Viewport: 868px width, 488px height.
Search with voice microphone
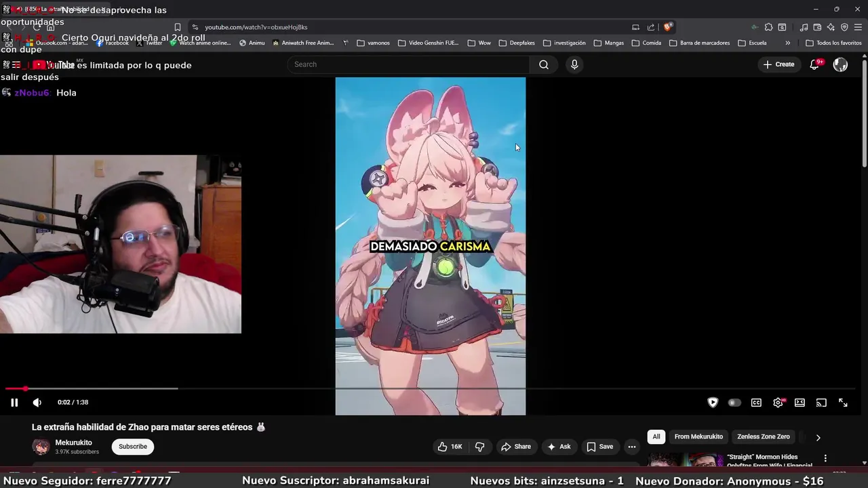coord(574,64)
